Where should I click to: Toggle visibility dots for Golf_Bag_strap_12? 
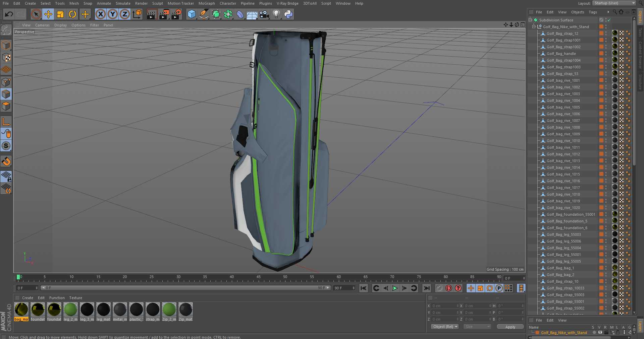[x=606, y=33]
